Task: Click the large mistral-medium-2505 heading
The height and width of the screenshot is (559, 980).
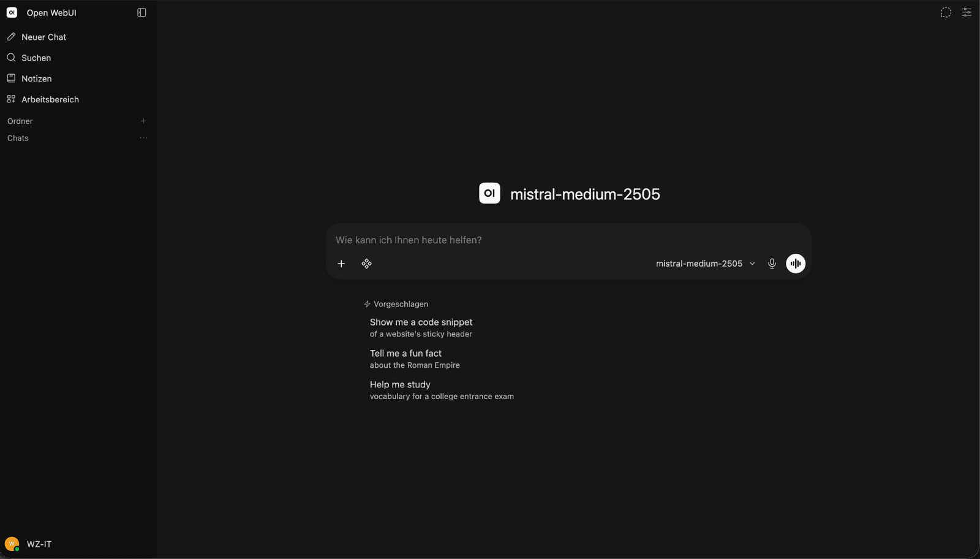Action: [585, 194]
